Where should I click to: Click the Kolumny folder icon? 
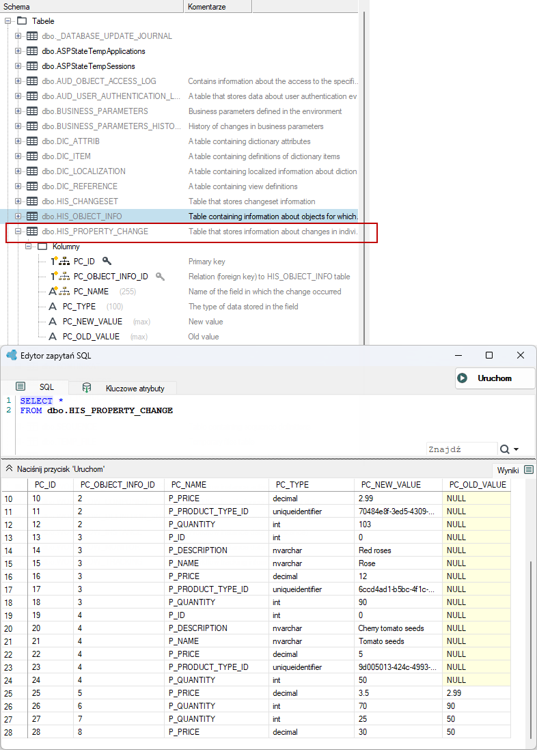point(43,247)
